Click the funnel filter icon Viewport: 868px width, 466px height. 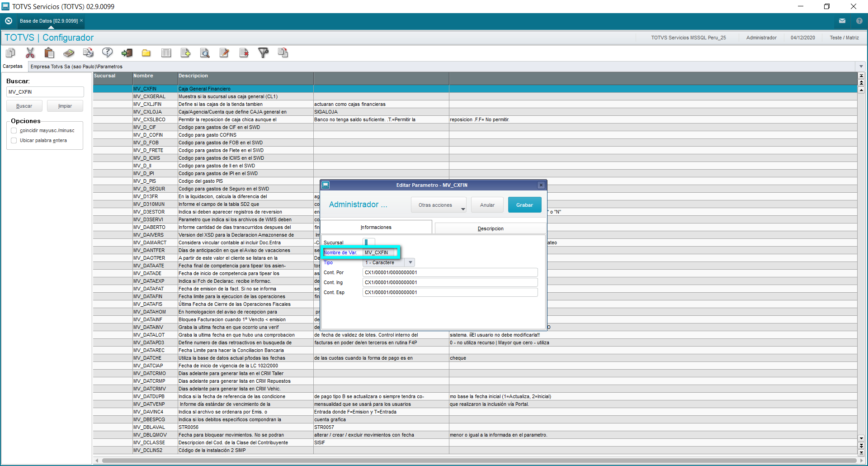(263, 53)
